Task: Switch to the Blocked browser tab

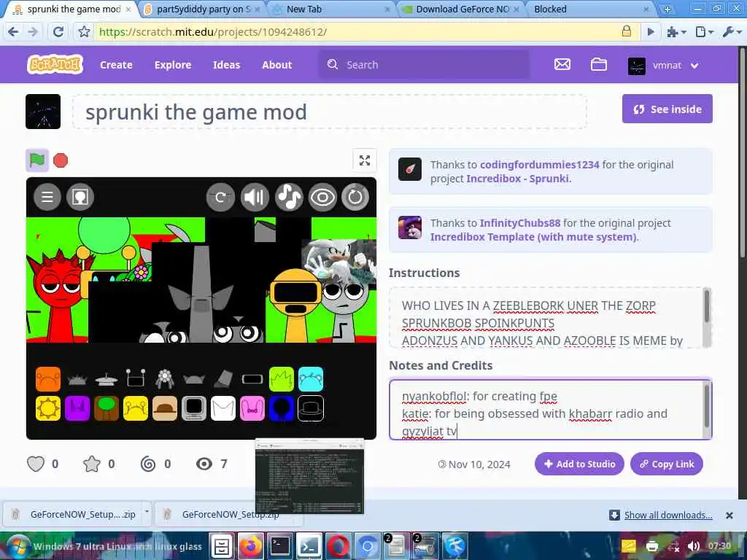Action: (589, 9)
